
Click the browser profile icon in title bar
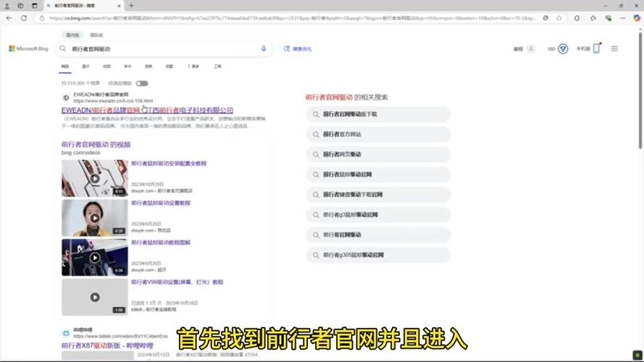click(x=7, y=6)
